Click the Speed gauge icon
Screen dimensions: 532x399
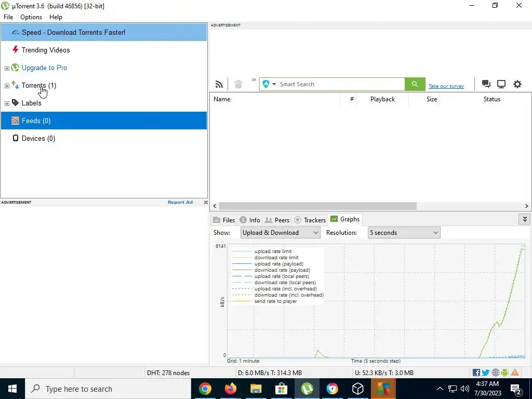pyautogui.click(x=16, y=33)
